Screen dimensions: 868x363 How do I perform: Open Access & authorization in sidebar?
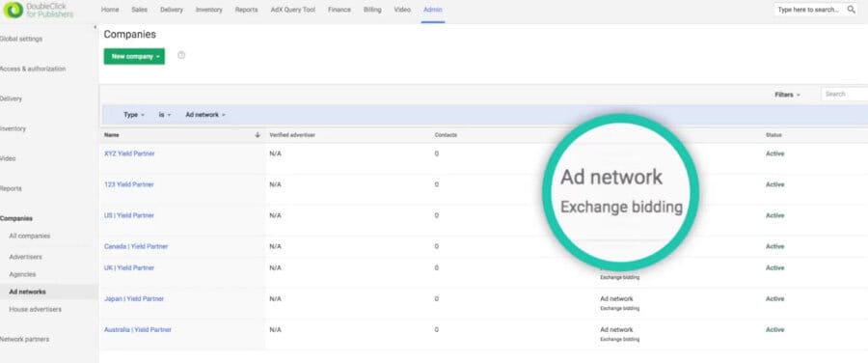(x=33, y=69)
